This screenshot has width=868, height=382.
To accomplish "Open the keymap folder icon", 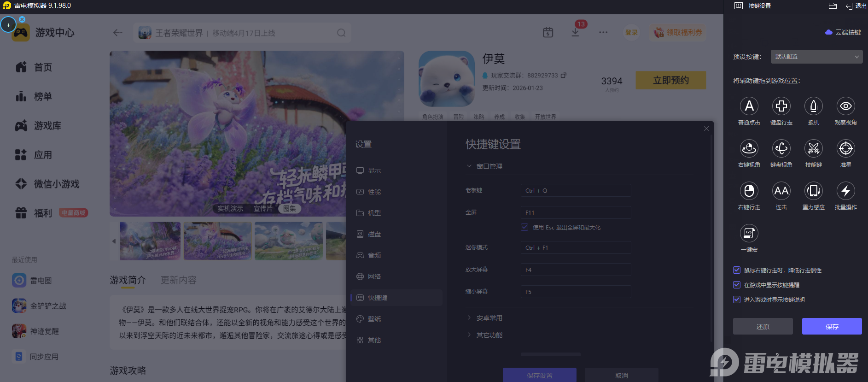I will coord(833,6).
